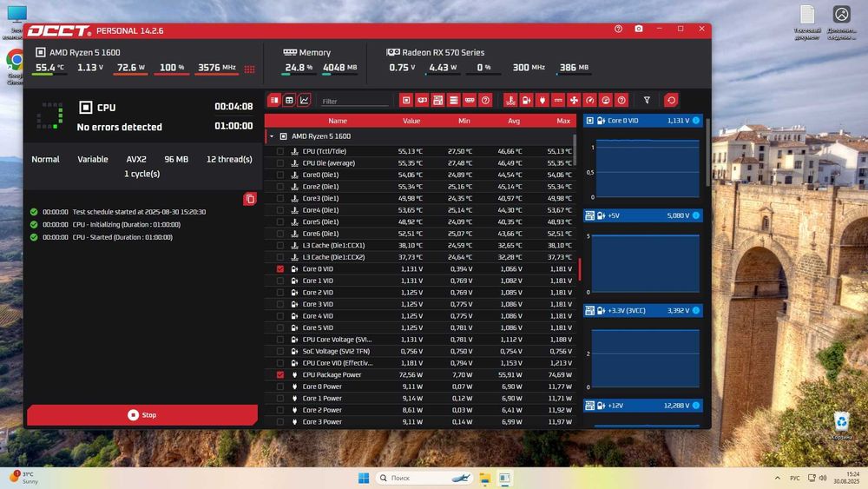Sort sensor table by Max column
Viewport: 868px width, 489px height.
click(563, 121)
